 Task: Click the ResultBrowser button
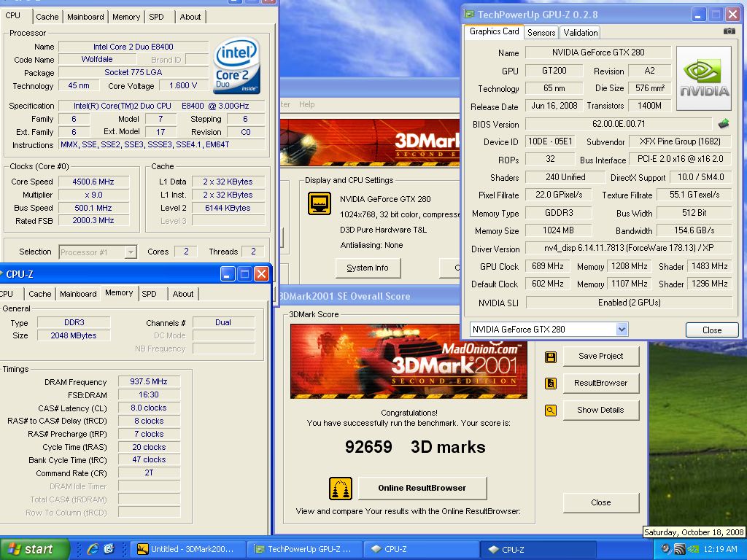[601, 383]
